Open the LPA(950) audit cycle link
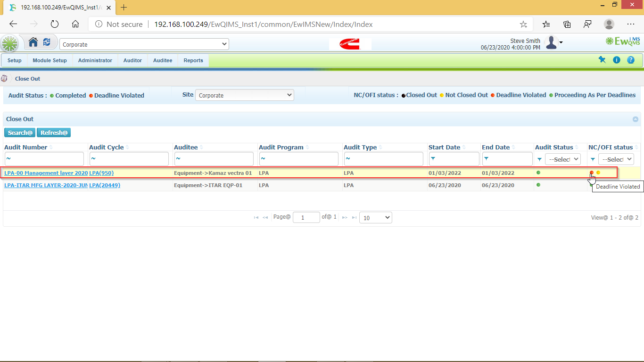Screen dimensions: 644x362 pos(101,173)
